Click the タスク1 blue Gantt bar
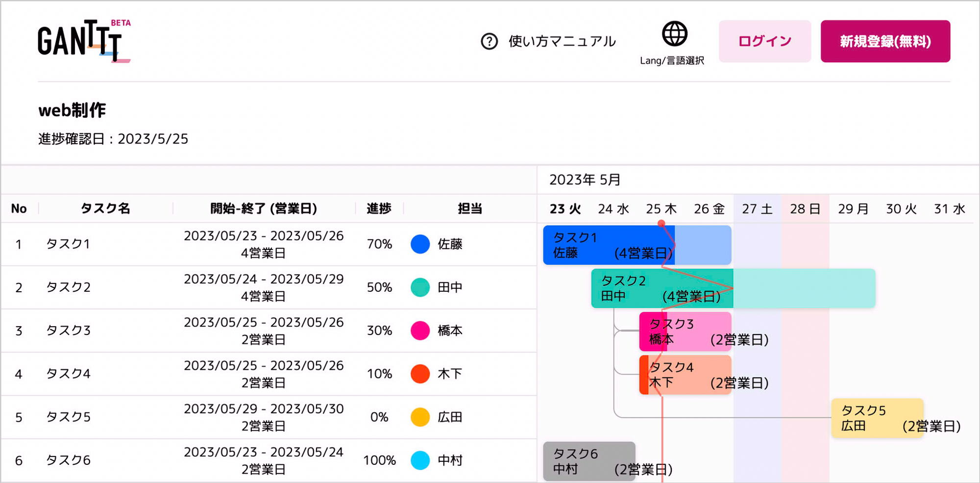Screen dimensions: 980x483 637,245
